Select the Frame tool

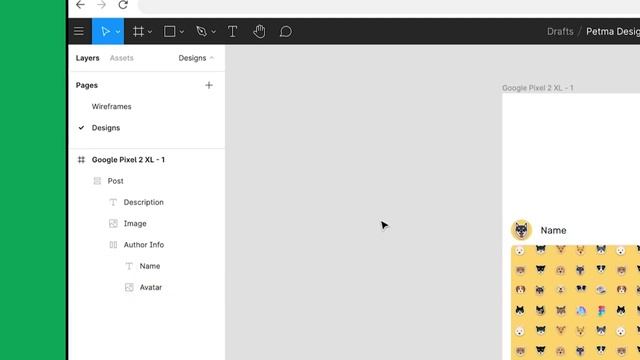coord(138,31)
